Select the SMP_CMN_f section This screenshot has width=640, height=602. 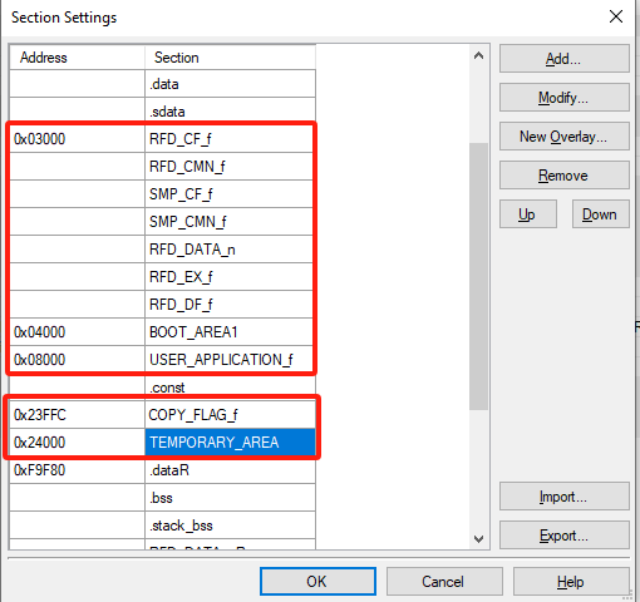(230, 222)
